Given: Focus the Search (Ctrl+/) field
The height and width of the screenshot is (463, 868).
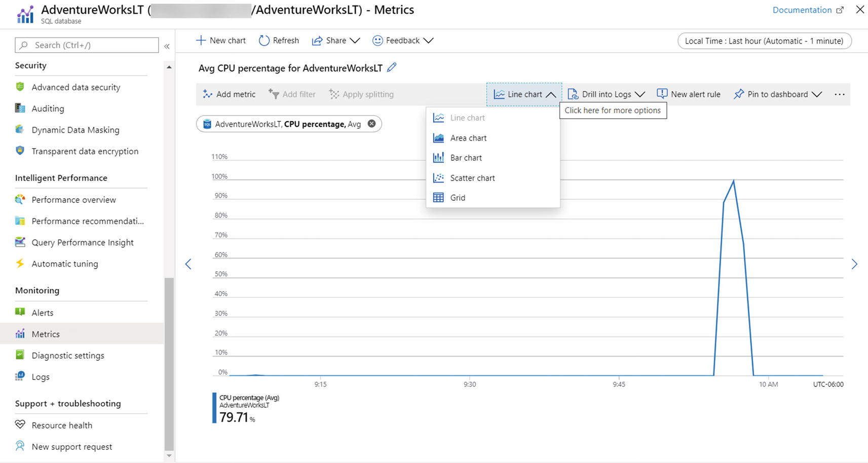Looking at the screenshot, I should (x=87, y=45).
